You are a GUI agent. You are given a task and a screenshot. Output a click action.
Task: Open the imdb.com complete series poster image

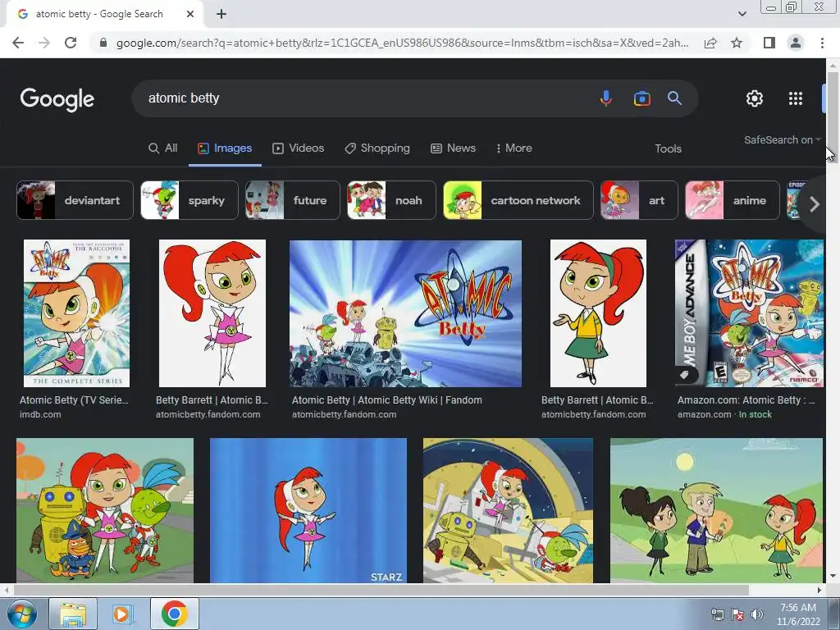[76, 313]
